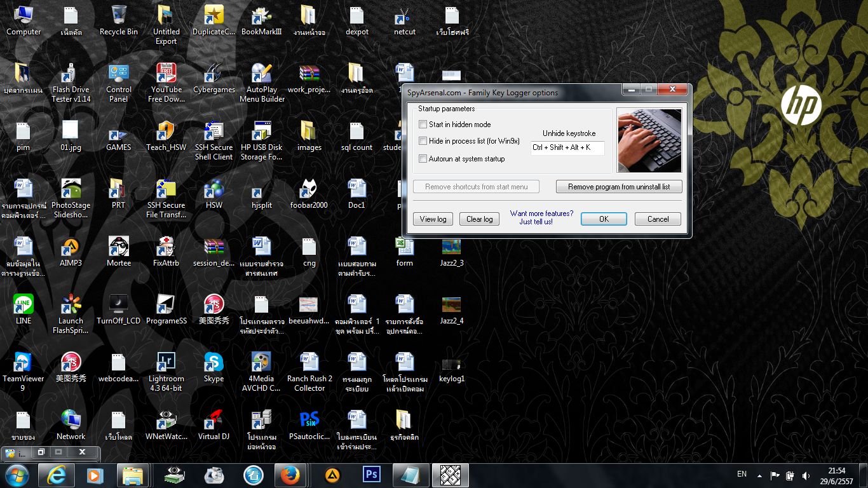The height and width of the screenshot is (488, 868).
Task: Select the Jazz2_3 desktop icon
Action: [x=452, y=253]
